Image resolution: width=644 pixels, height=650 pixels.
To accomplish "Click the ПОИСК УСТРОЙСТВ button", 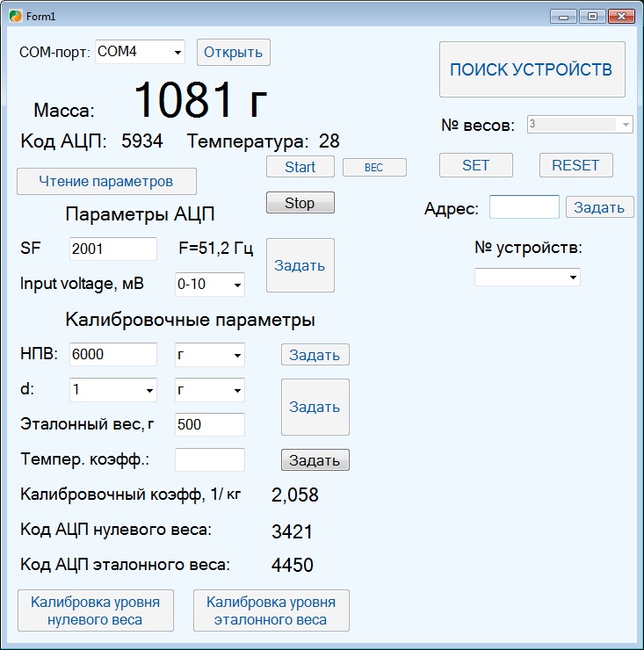I will (x=532, y=69).
